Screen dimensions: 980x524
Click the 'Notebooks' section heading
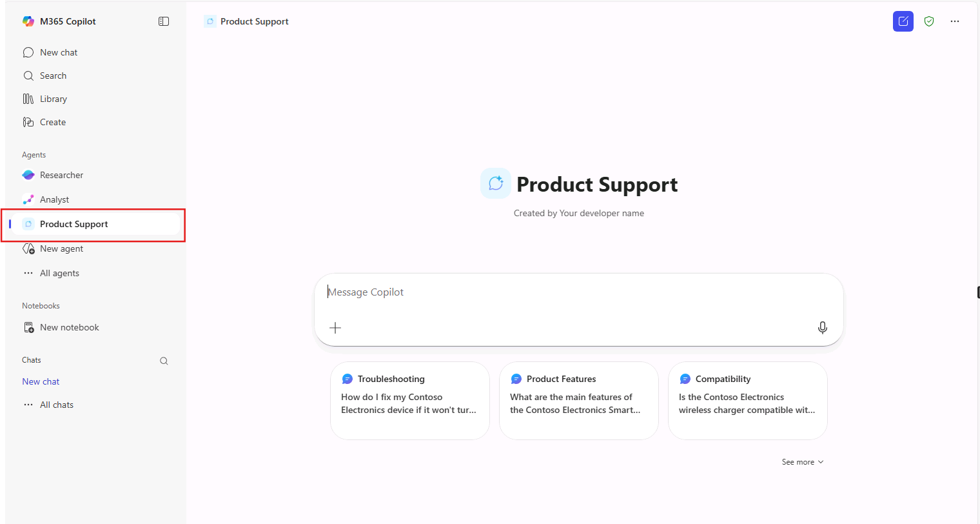pyautogui.click(x=41, y=306)
